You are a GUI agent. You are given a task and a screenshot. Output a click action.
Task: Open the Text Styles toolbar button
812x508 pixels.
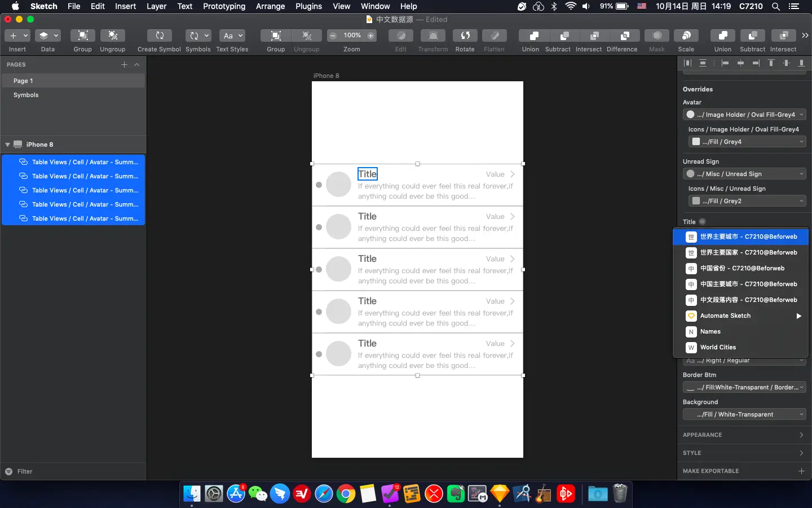232,36
